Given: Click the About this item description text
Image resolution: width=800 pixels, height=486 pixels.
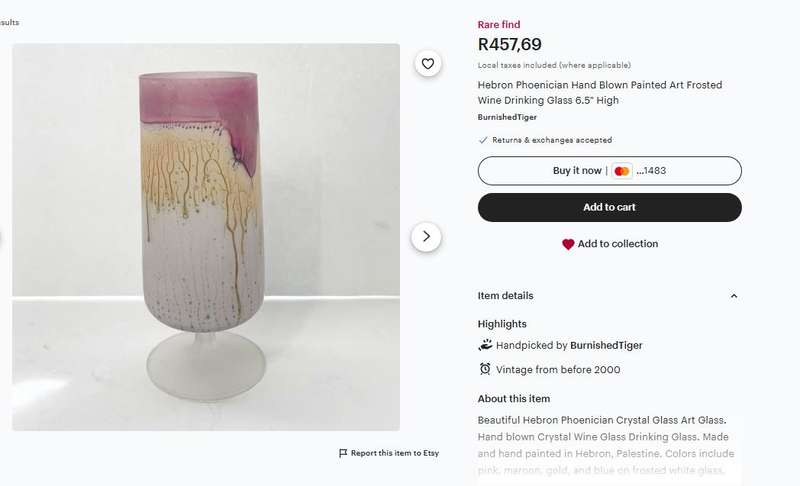Looking at the screenshot, I should (x=606, y=445).
